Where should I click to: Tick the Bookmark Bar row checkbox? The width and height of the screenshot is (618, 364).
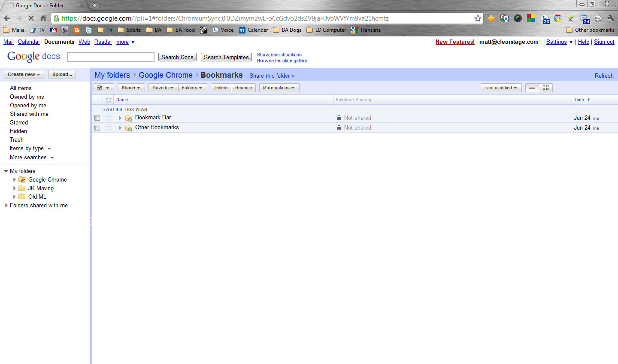click(97, 118)
